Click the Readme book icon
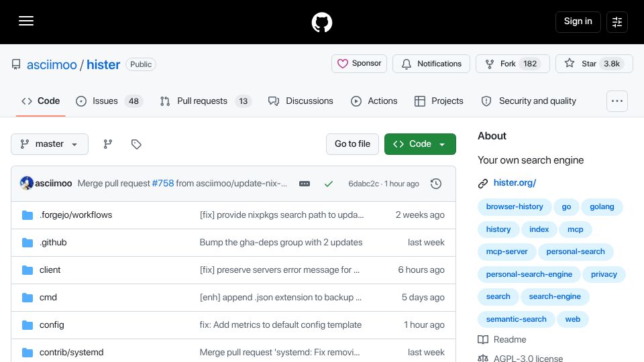The image size is (644, 362). pyautogui.click(x=483, y=339)
